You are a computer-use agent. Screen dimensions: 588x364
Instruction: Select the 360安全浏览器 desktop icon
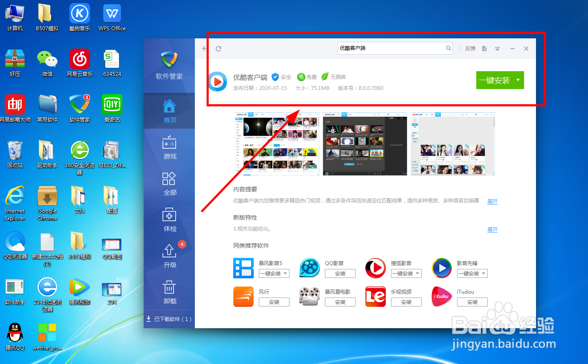pyautogui.click(x=80, y=158)
